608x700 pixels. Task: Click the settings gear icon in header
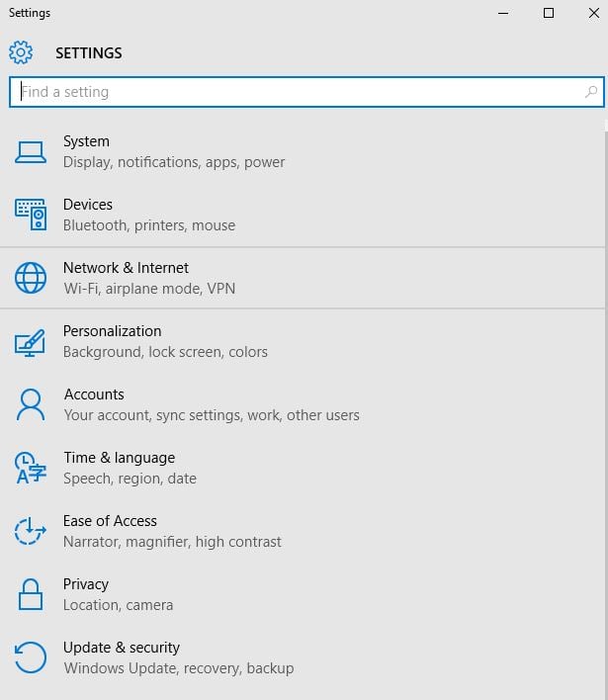pos(21,52)
